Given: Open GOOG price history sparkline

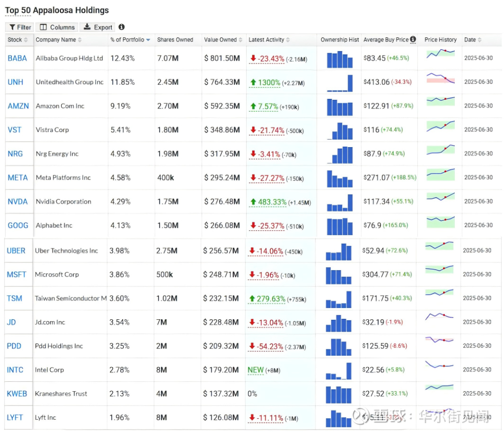Looking at the screenshot, I should 441,222.
